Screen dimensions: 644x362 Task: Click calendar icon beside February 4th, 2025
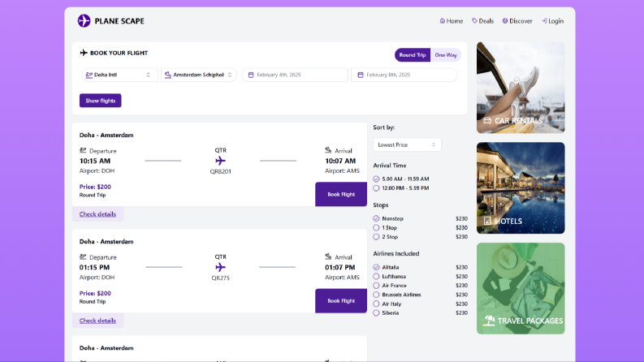pos(251,75)
